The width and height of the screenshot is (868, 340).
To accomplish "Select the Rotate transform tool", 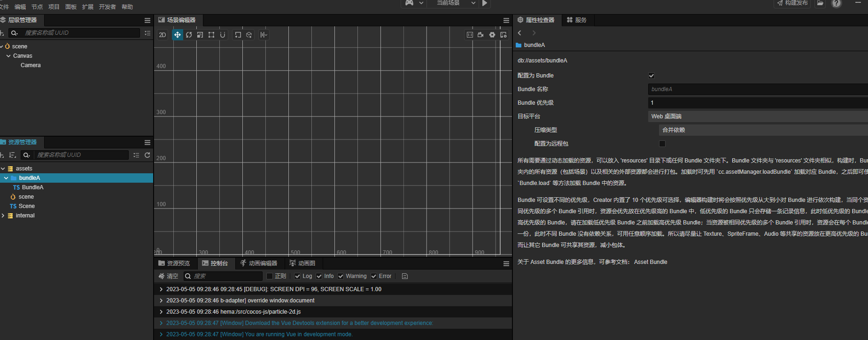I will (x=189, y=35).
